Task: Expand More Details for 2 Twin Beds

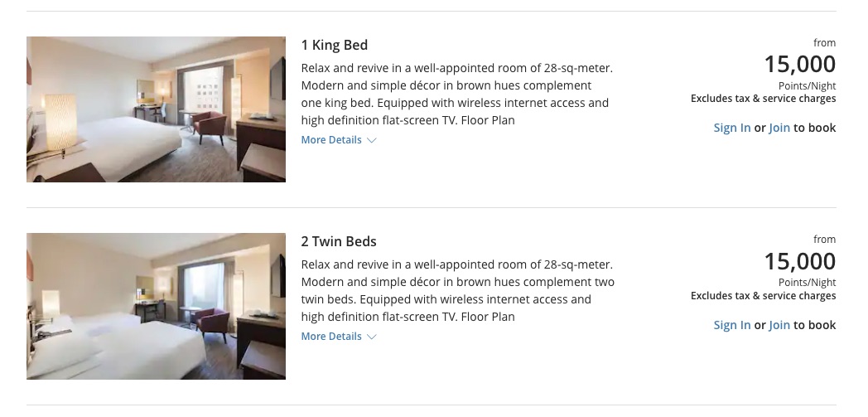Action: pyautogui.click(x=331, y=337)
